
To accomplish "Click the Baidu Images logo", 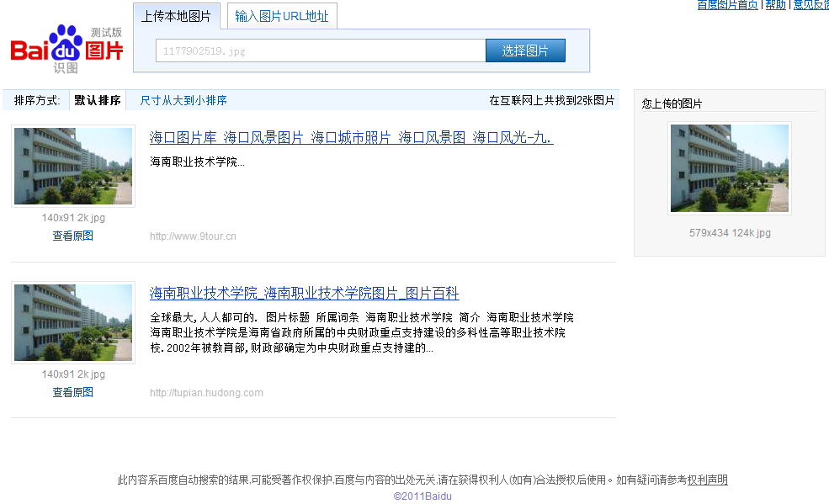I will (x=67, y=49).
